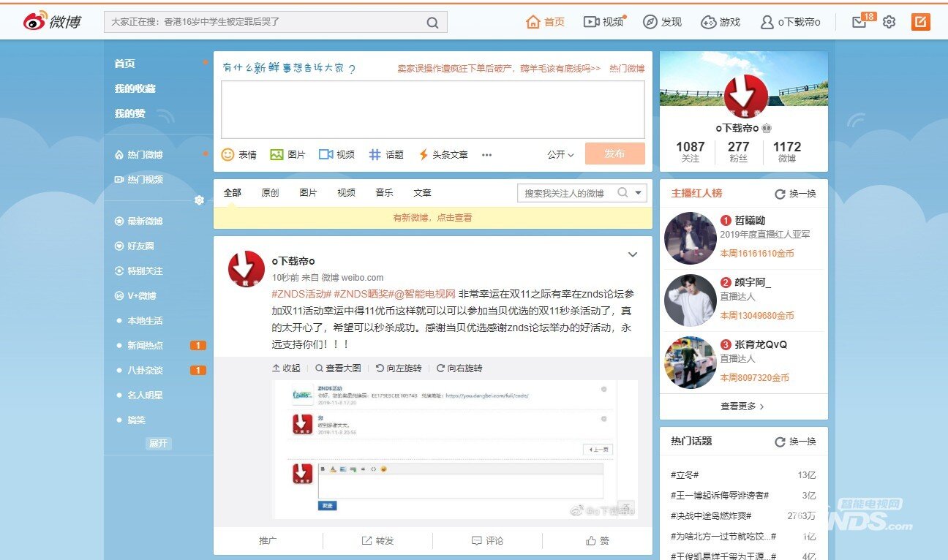The width and height of the screenshot is (948, 560).
Task: Click the search magnifier in top bar
Action: (432, 22)
